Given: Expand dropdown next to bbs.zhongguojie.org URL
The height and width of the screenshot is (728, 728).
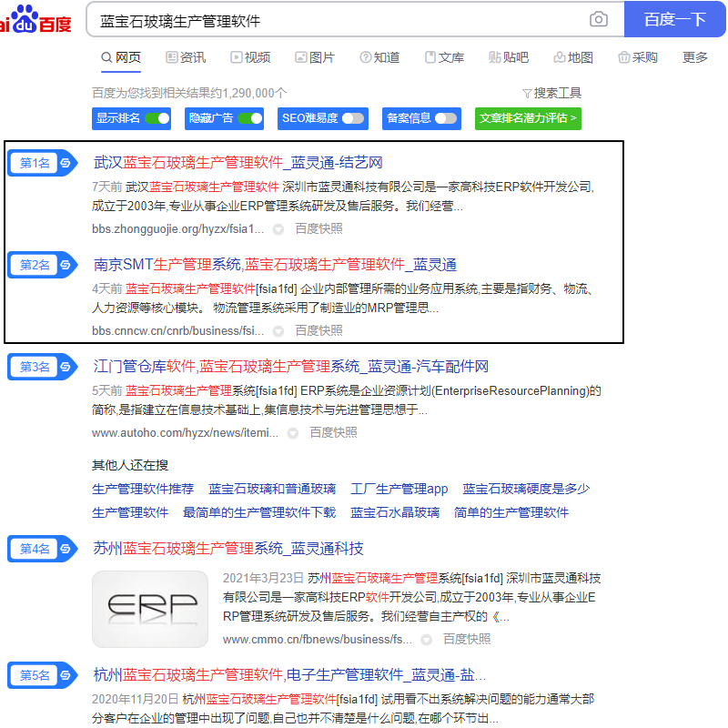Looking at the screenshot, I should (278, 229).
